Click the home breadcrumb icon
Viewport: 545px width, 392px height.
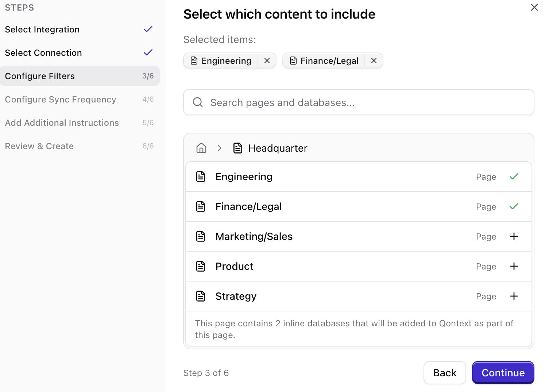click(201, 148)
